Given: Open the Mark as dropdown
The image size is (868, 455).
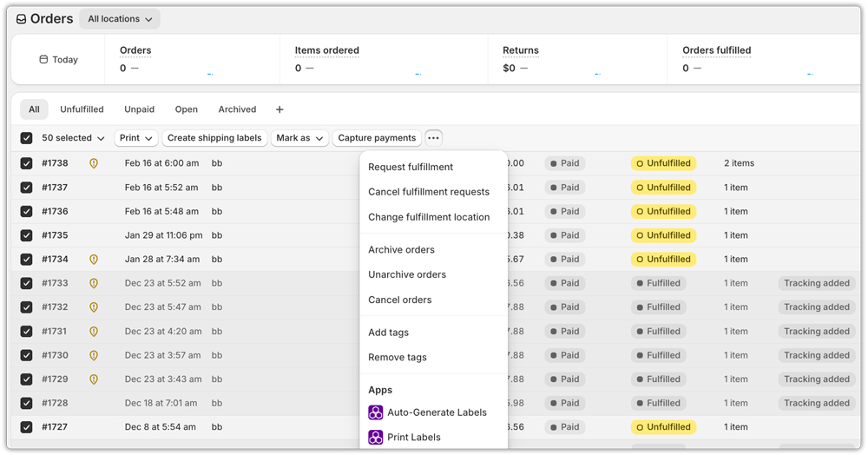Looking at the screenshot, I should (299, 138).
